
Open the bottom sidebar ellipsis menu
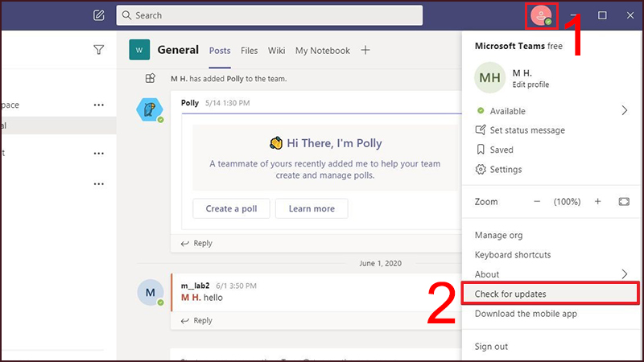[x=98, y=184]
